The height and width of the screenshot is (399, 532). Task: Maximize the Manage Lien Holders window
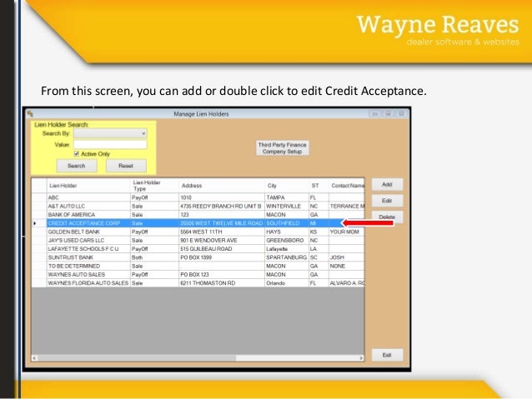point(388,114)
